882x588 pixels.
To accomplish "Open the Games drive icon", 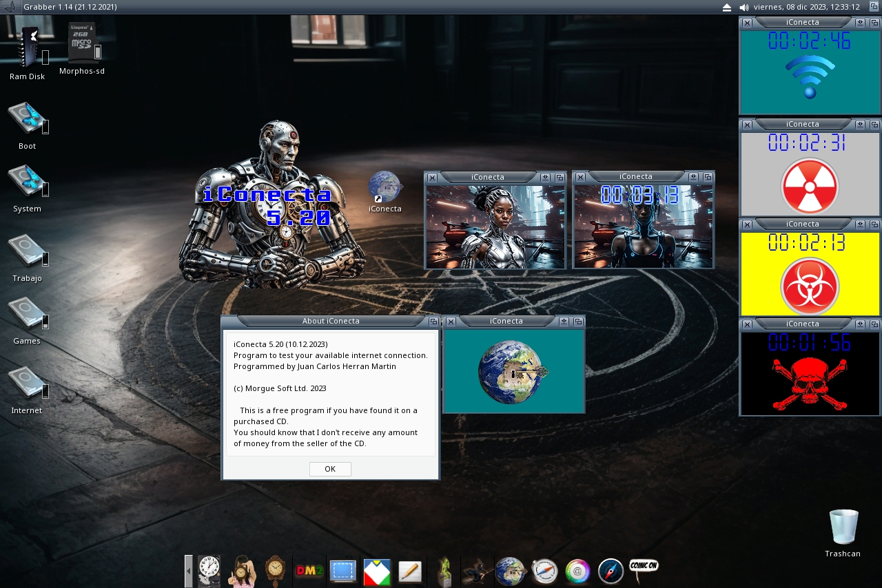I will [x=27, y=315].
